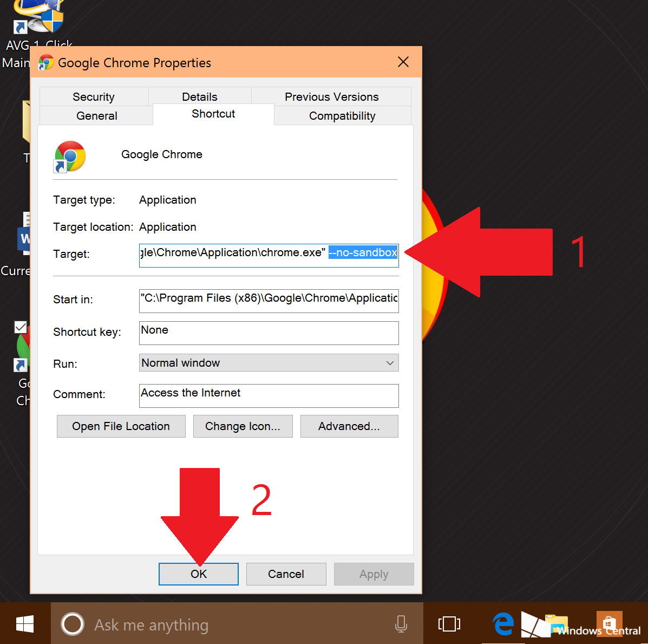Open the Details tab
Screen dimensions: 648x644
tap(200, 97)
